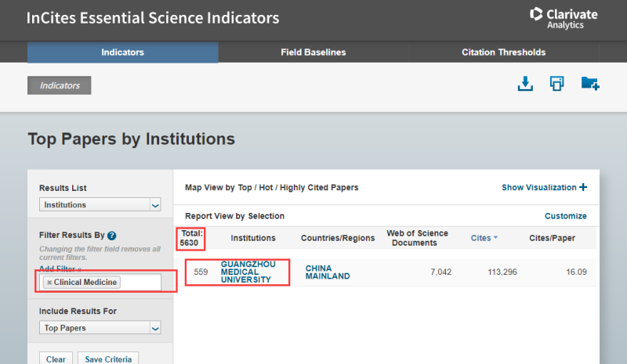
Task: Click the Filter Results By help icon
Action: pos(112,236)
